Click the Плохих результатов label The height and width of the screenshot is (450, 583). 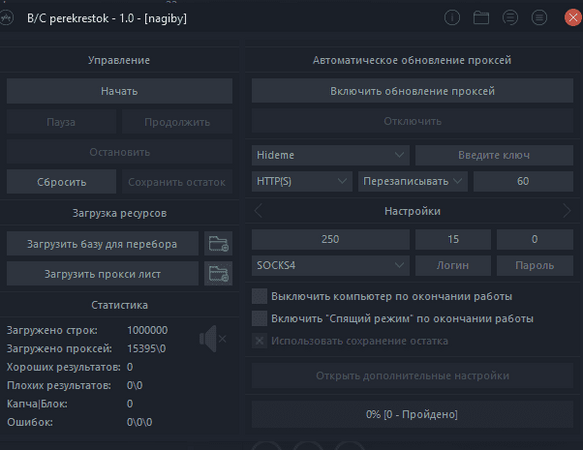pos(59,385)
